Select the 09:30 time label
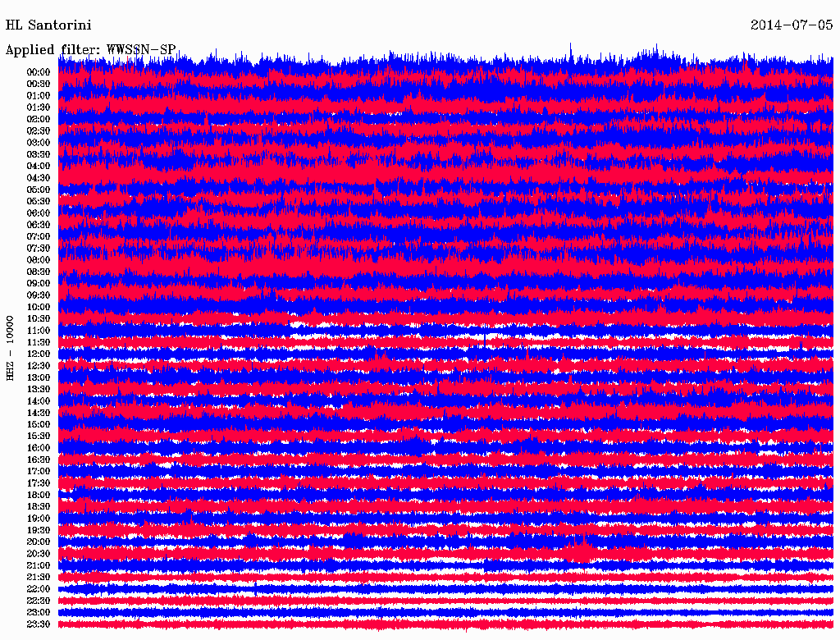840x640 pixels. tap(39, 295)
